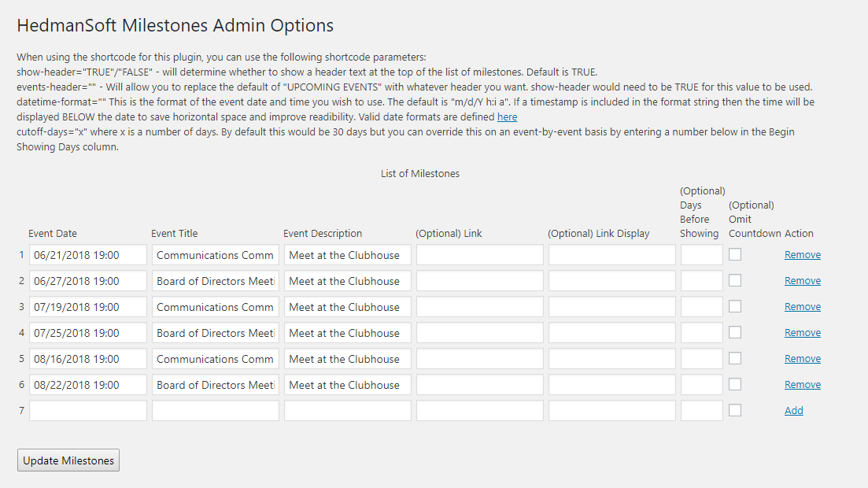Click empty Event Title field in row 7
The image size is (868, 488).
coord(216,410)
